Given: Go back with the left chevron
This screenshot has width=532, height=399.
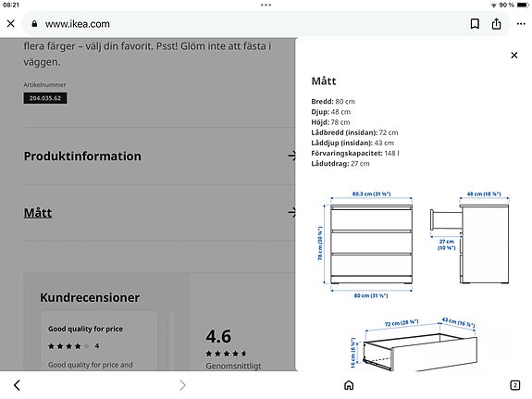Looking at the screenshot, I should click(17, 385).
